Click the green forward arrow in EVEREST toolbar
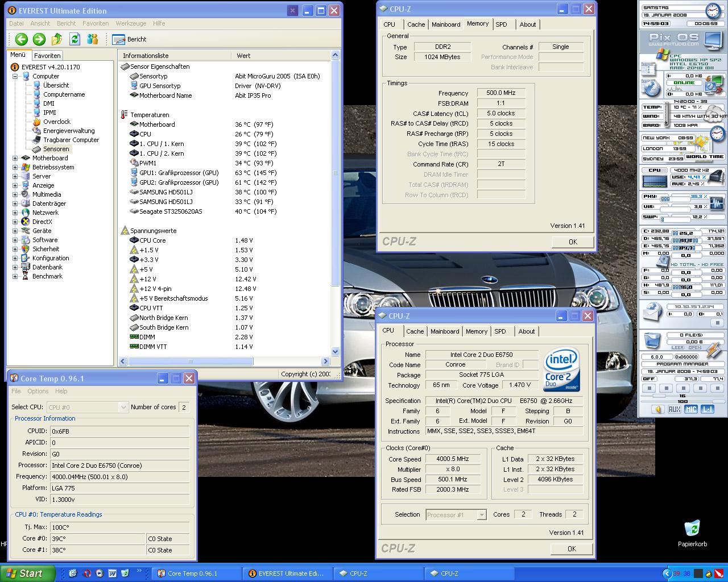Image resolution: width=728 pixels, height=582 pixels. (x=39, y=39)
